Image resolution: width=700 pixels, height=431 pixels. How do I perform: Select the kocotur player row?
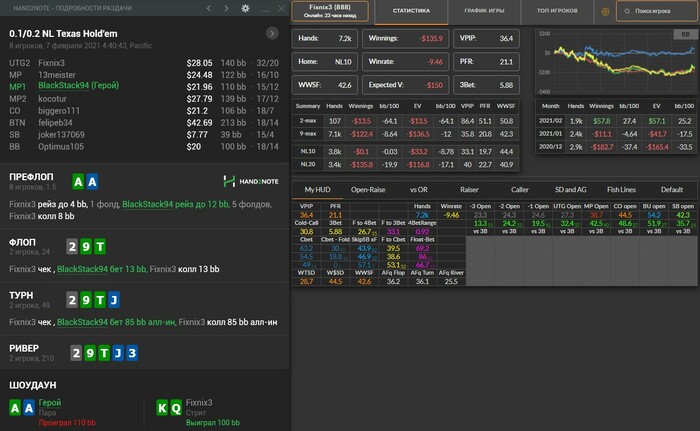click(144, 99)
